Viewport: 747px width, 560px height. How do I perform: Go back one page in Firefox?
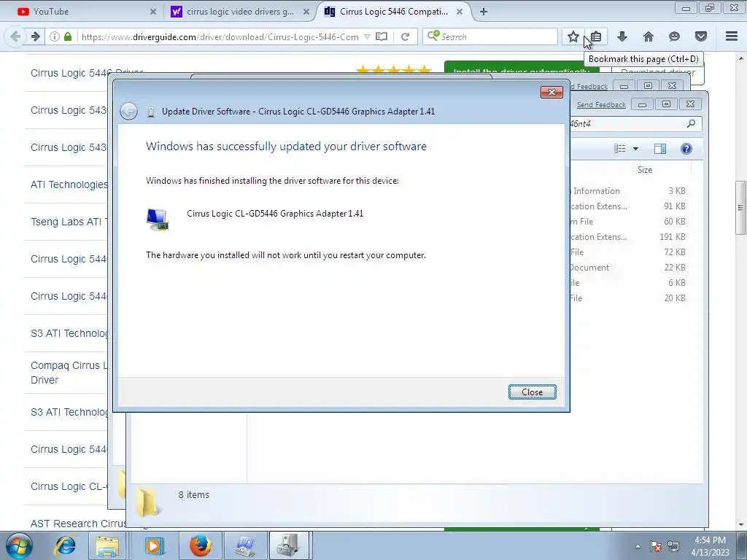tap(16, 36)
